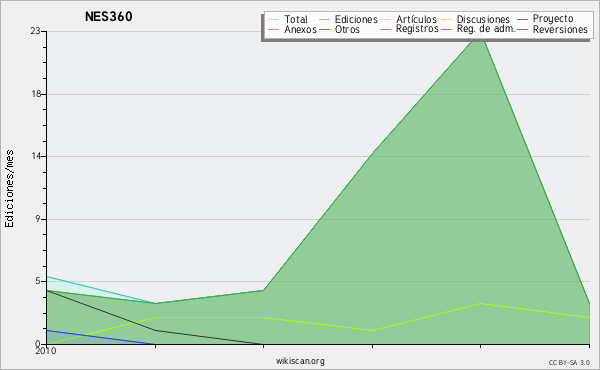The image size is (600, 370).
Task: Click the Anexos legend label
Action: 300,29
